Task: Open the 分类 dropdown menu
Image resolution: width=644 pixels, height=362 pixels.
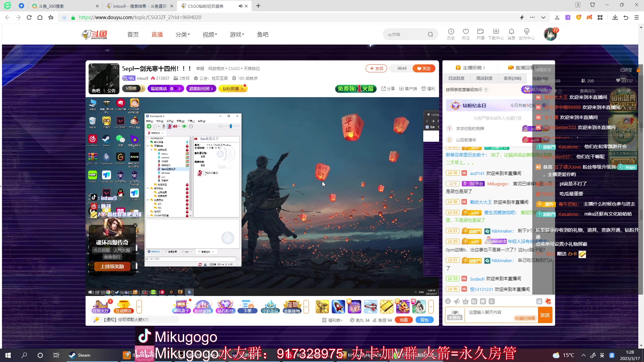Action: click(x=182, y=34)
